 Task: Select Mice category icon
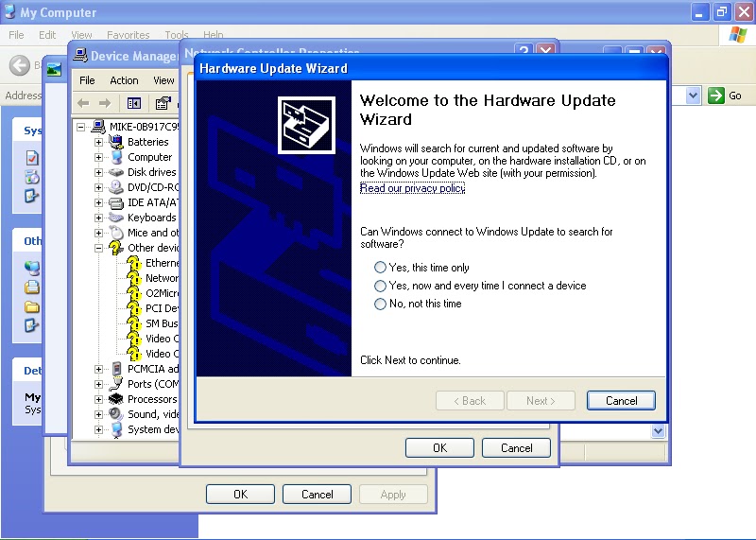coord(116,233)
